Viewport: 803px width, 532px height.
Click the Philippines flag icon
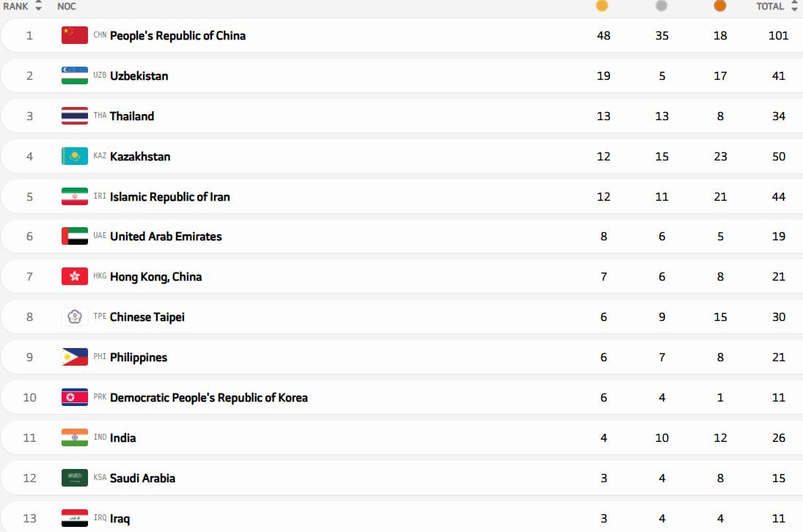click(x=75, y=357)
